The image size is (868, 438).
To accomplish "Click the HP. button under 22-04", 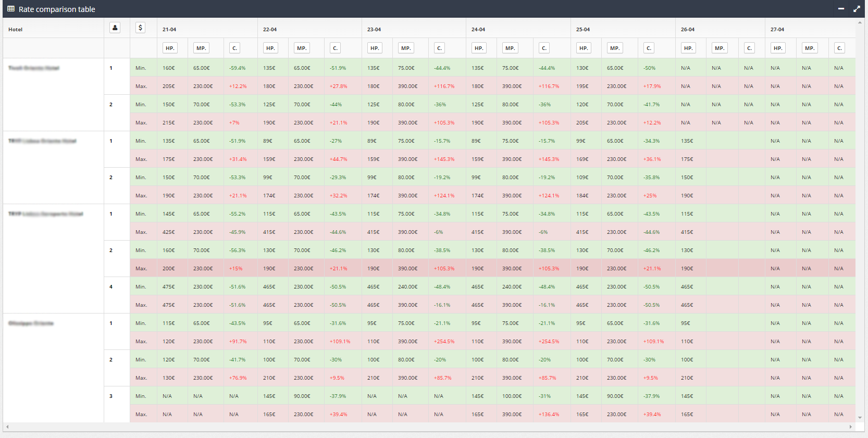I will point(270,48).
